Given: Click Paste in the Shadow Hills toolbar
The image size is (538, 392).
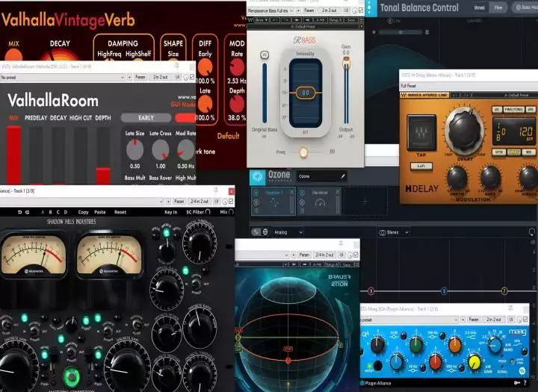Looking at the screenshot, I should point(100,212).
